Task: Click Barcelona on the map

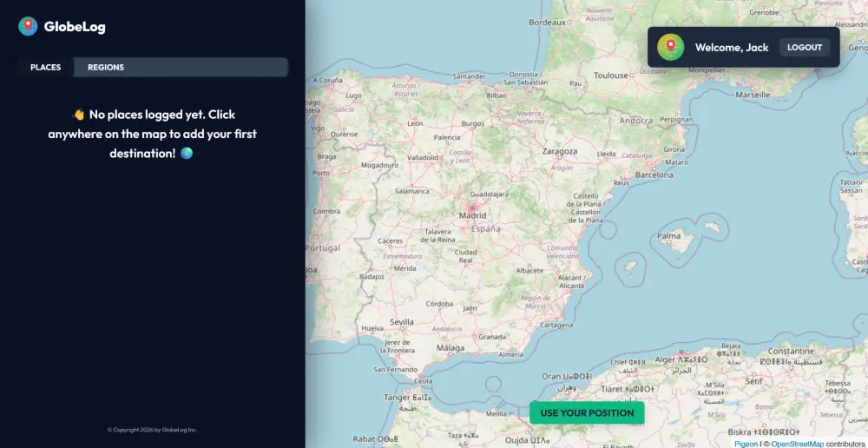Action: point(654,175)
